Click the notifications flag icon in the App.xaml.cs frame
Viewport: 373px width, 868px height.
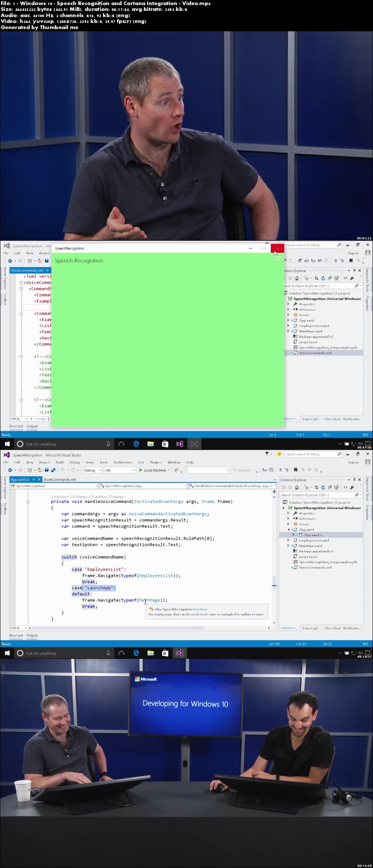pyautogui.click(x=267, y=454)
